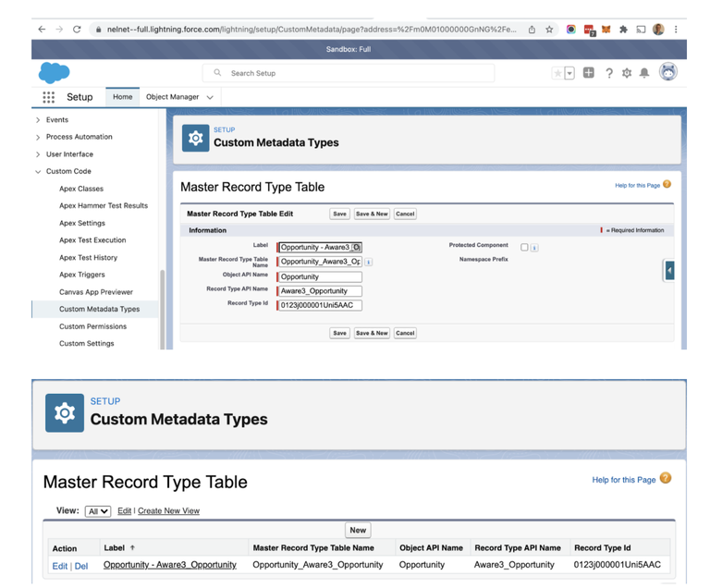Open the favorites list dropdown arrow

569,73
